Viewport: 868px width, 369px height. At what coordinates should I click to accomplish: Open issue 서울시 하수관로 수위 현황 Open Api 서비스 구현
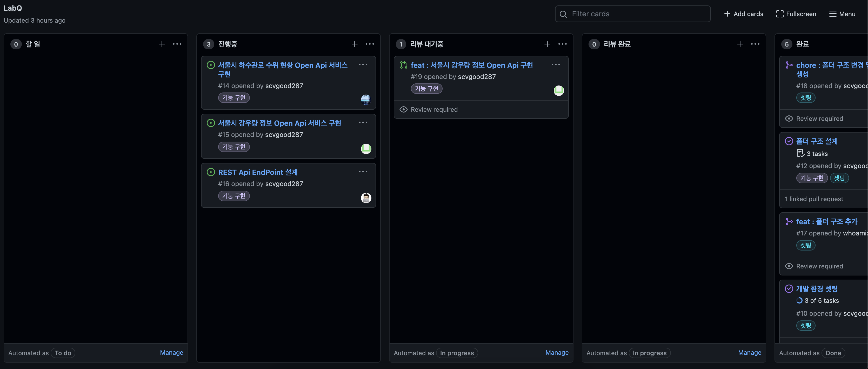click(283, 69)
